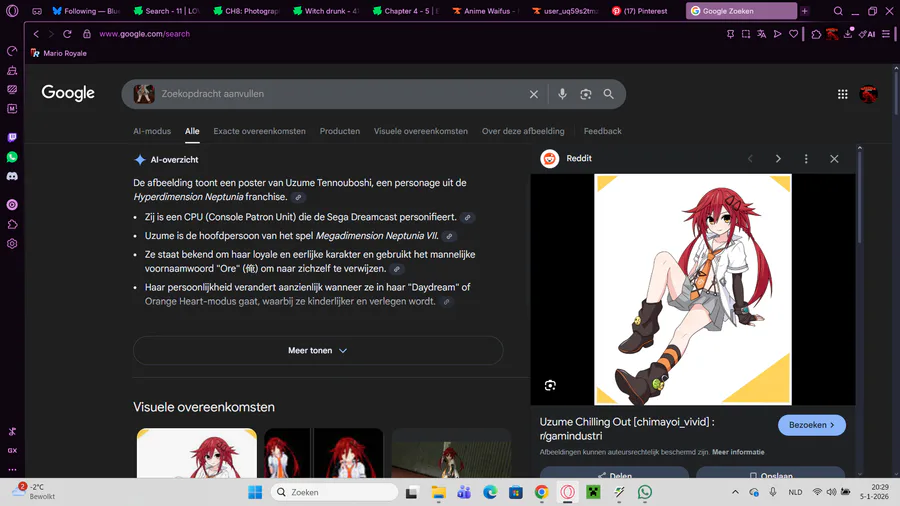Switch to the CH8: Photograph tab
Image resolution: width=900 pixels, height=506 pixels.
point(246,11)
